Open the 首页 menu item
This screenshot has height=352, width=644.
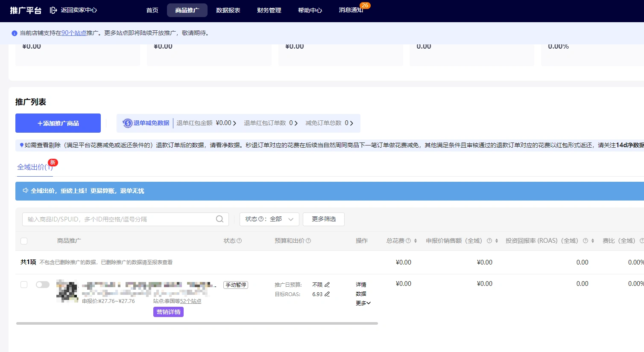click(152, 10)
